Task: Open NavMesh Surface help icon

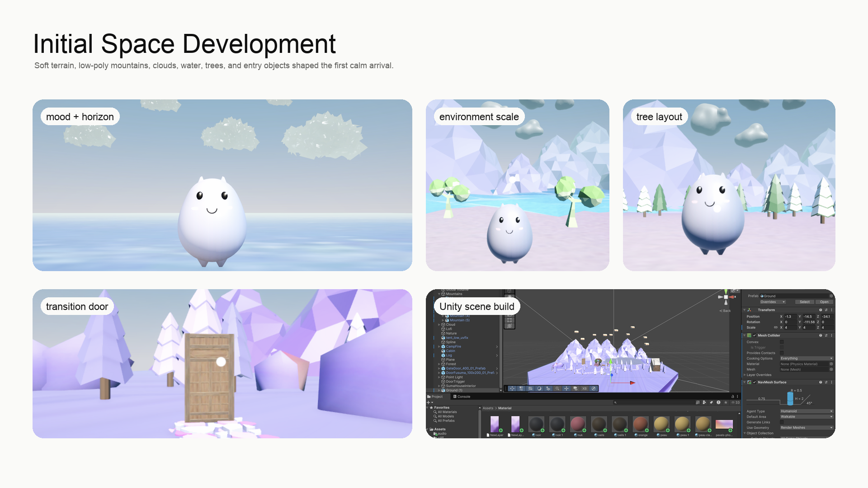Action: (821, 382)
